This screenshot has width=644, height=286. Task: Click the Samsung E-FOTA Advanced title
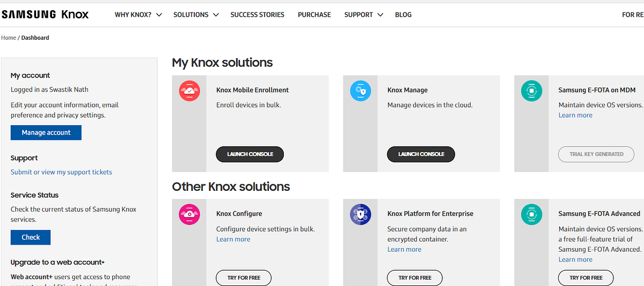pos(599,214)
